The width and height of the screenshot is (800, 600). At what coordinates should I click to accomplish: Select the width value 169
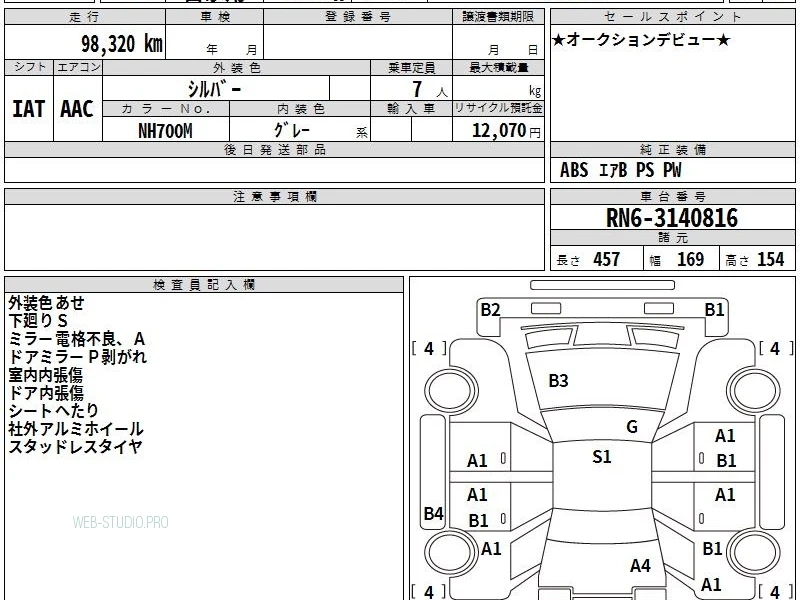[690, 259]
